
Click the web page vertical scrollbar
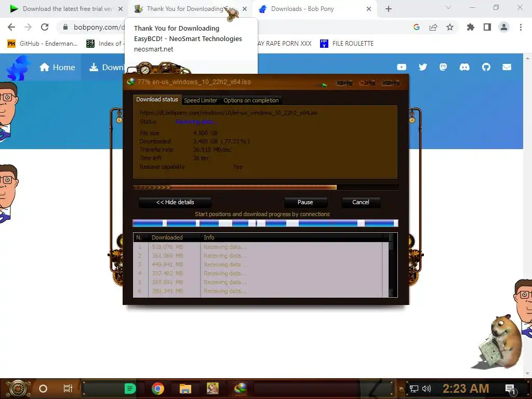coord(527,216)
